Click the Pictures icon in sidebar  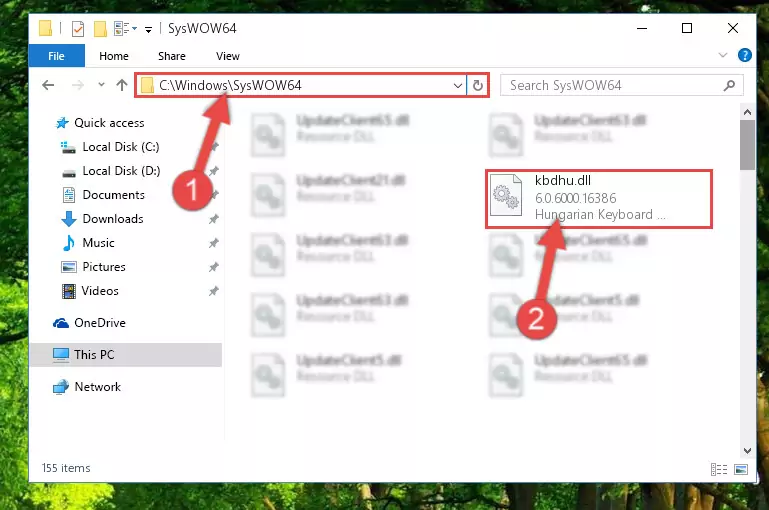(x=69, y=267)
